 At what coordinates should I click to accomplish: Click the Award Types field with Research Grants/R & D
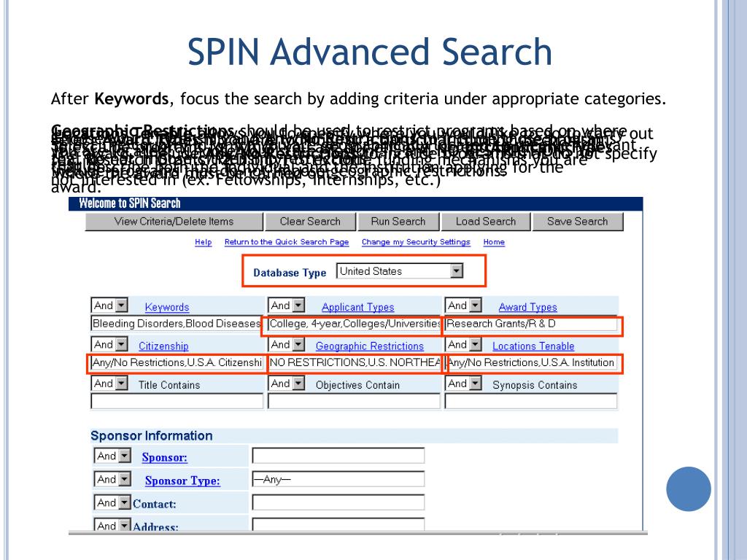531,324
